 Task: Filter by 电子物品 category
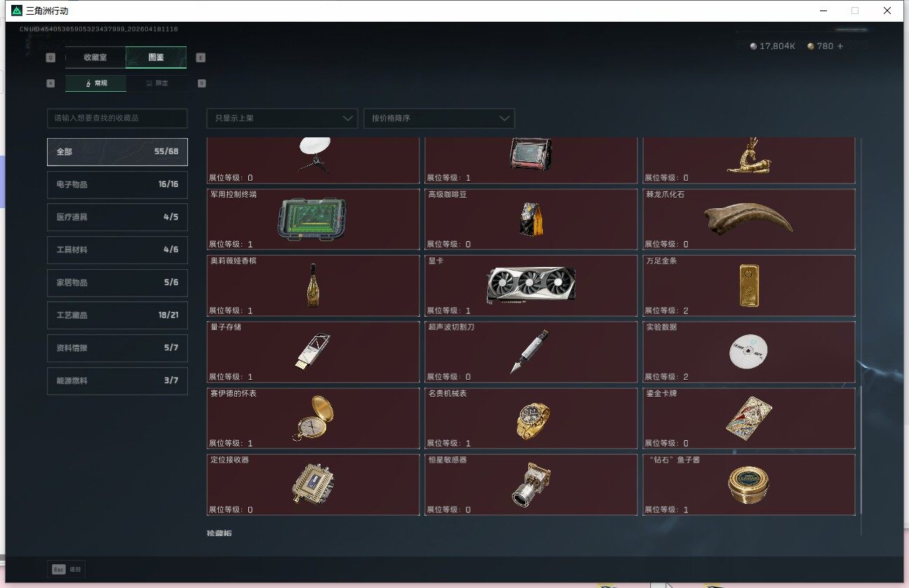[x=117, y=184]
